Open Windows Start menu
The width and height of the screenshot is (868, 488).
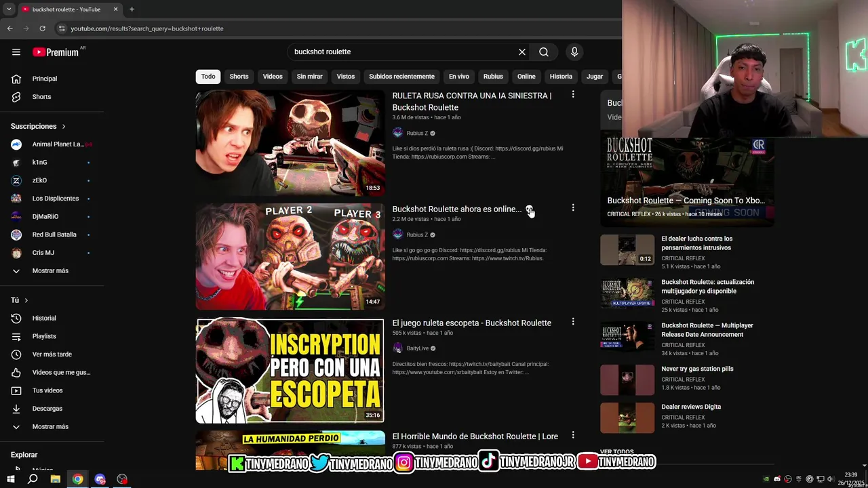click(x=10, y=479)
